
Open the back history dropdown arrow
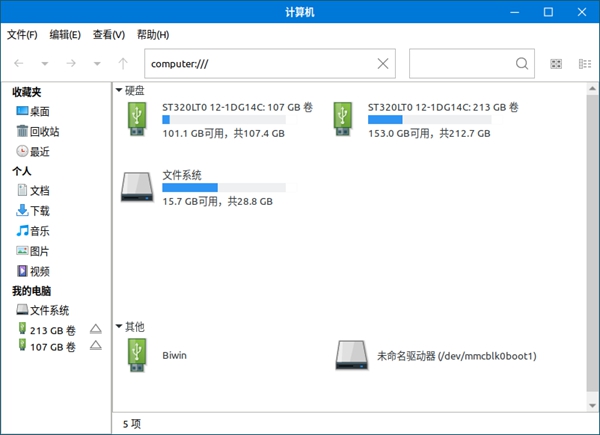[45, 64]
